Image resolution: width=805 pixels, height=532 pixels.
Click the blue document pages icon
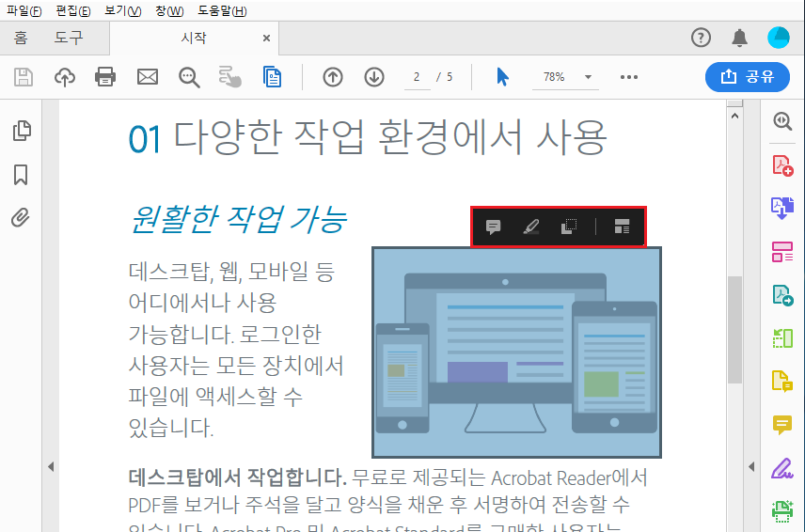click(x=272, y=77)
